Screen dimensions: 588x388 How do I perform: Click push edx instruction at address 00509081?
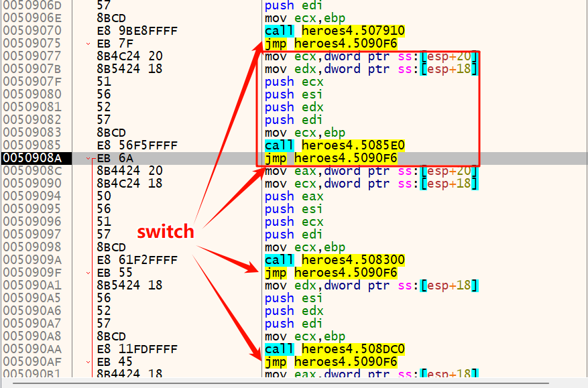(x=294, y=107)
